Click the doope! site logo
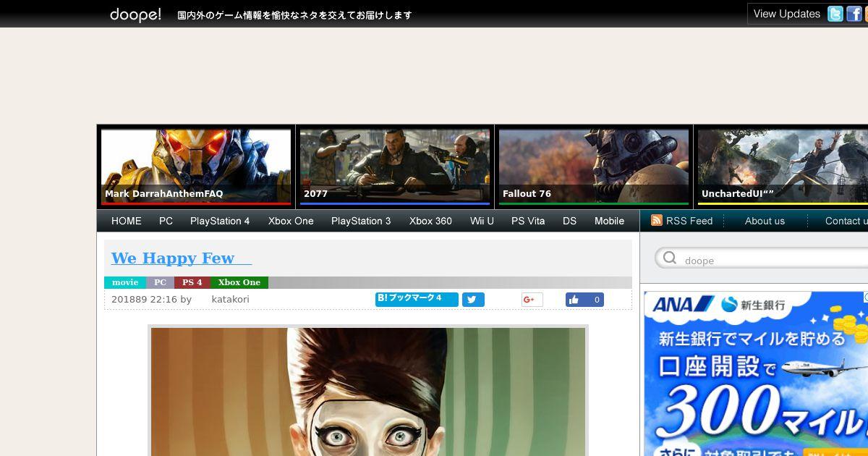Viewport: 868px width, 456px height. tap(135, 14)
